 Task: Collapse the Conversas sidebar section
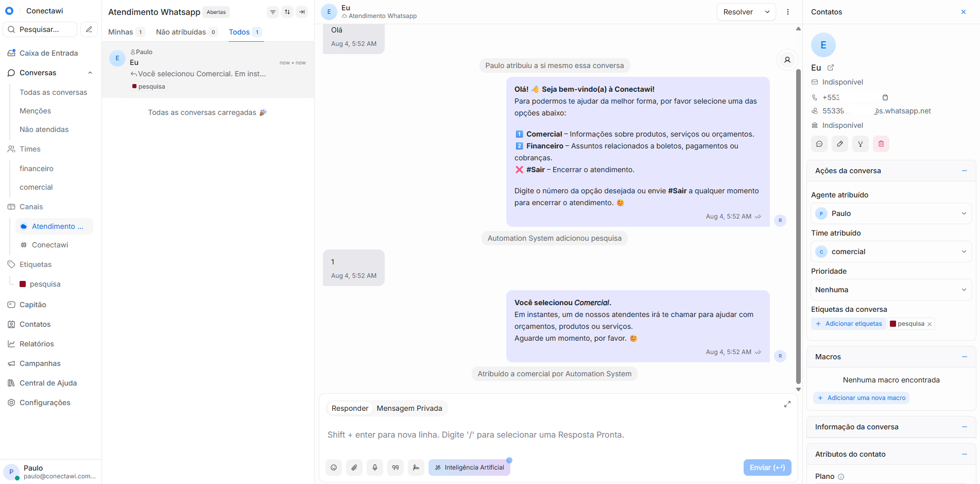(90, 73)
